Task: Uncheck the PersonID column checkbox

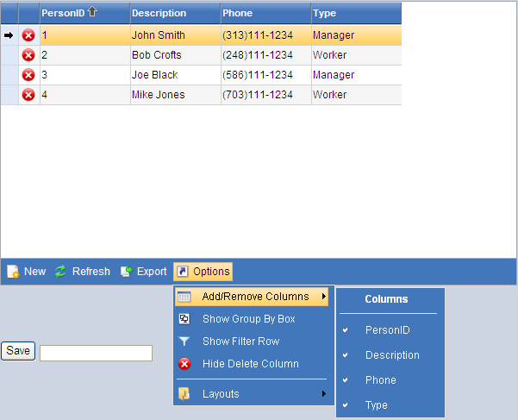Action: [x=346, y=330]
